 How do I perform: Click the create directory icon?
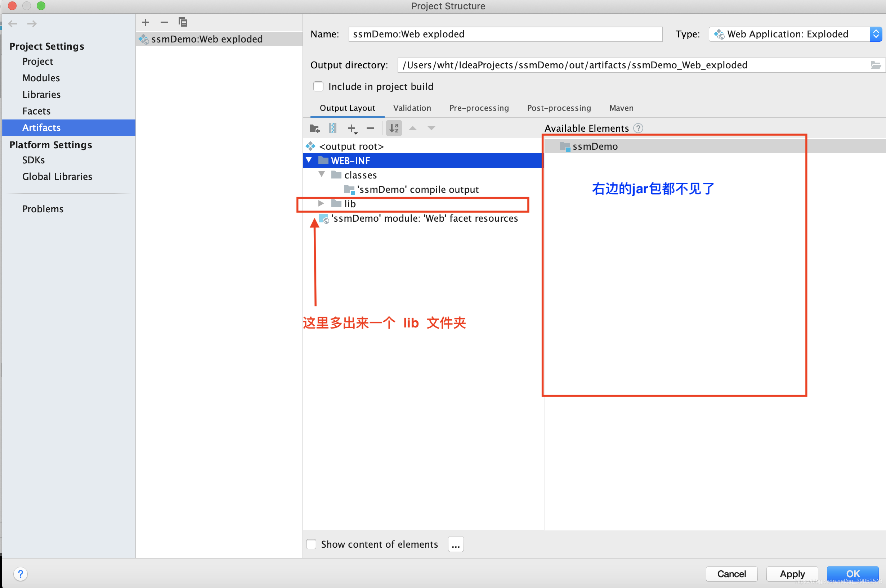314,128
